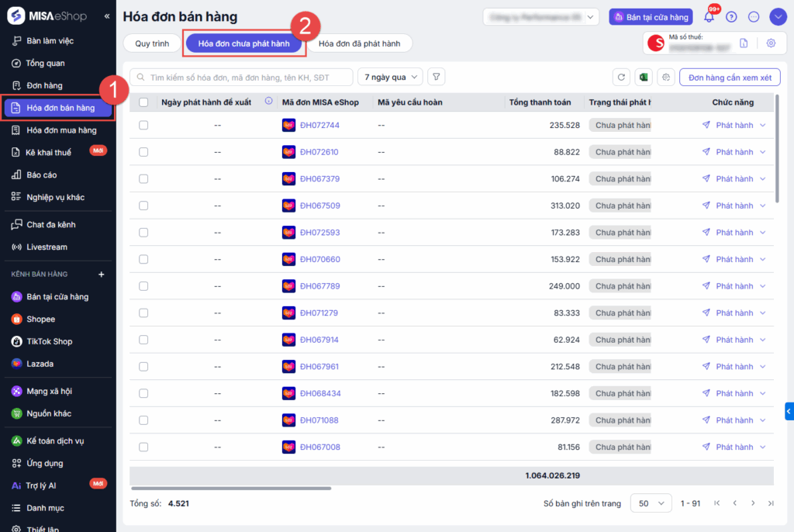Open invoice settings gear near tax code
Screen dimensions: 794x532
point(771,43)
